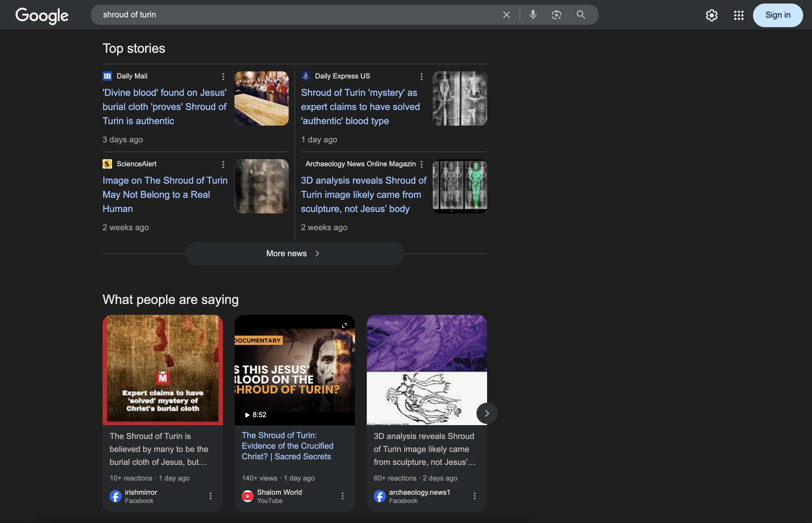Open Google settings gear

[711, 15]
